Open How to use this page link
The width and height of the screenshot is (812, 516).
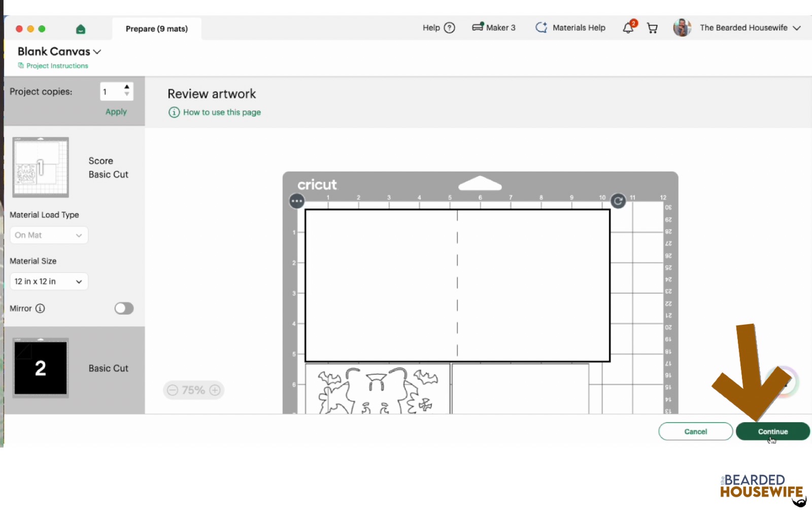pos(222,112)
